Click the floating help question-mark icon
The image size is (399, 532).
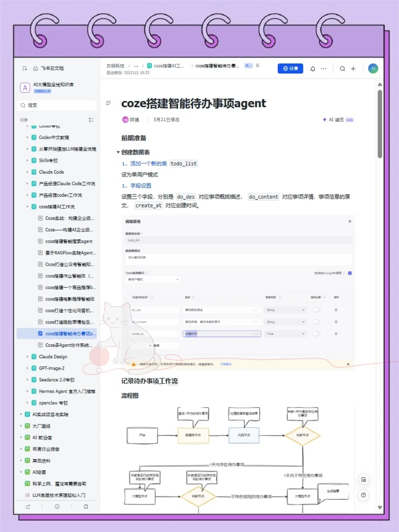coord(364,495)
